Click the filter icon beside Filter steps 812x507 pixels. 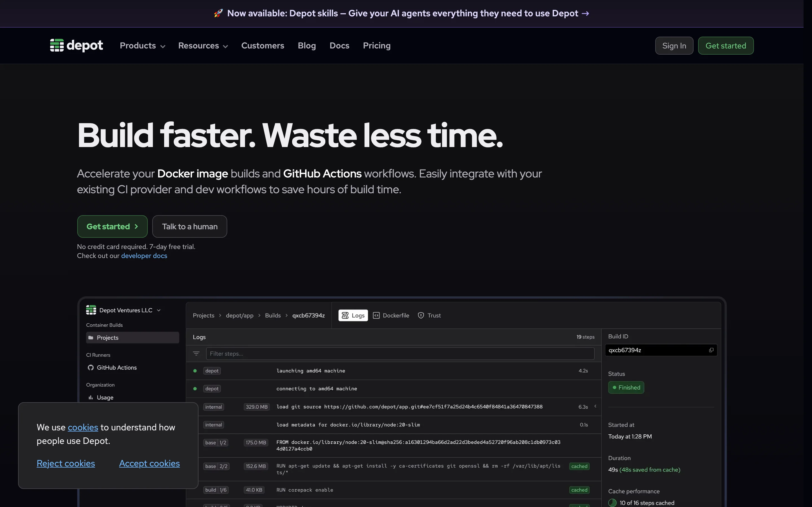pyautogui.click(x=196, y=354)
